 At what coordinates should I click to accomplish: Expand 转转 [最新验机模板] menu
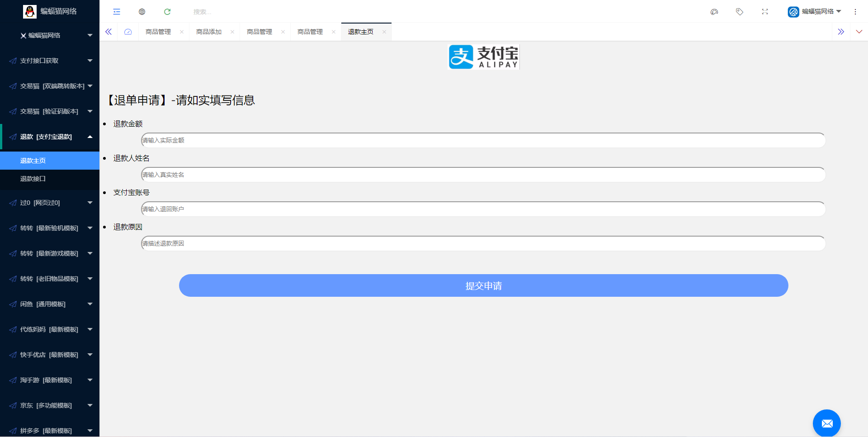click(x=50, y=228)
